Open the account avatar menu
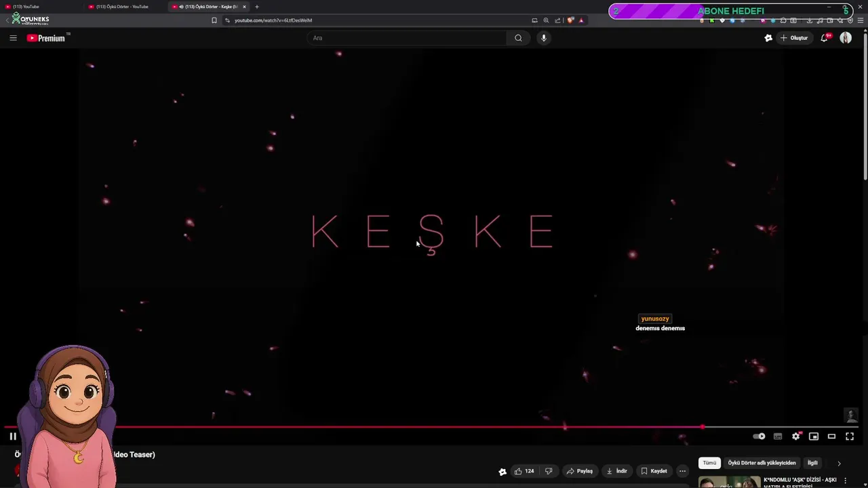 click(x=846, y=38)
